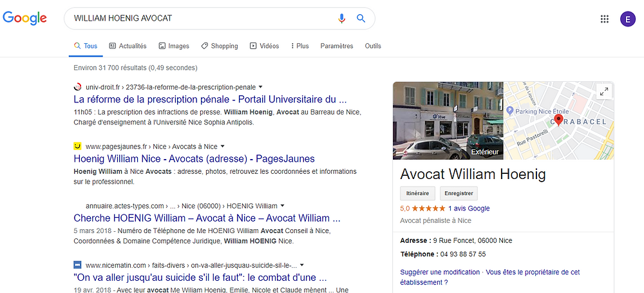Start voice search with microphone icon
The height and width of the screenshot is (293, 644).
341,18
